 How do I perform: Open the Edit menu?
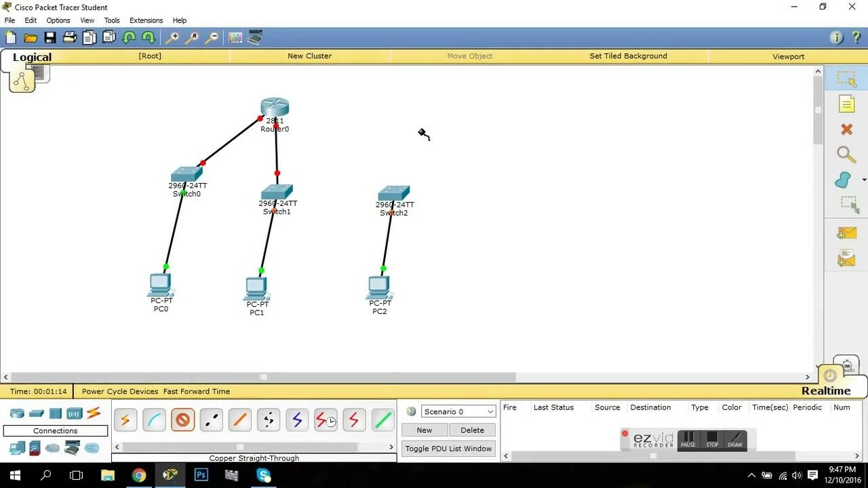(x=31, y=20)
